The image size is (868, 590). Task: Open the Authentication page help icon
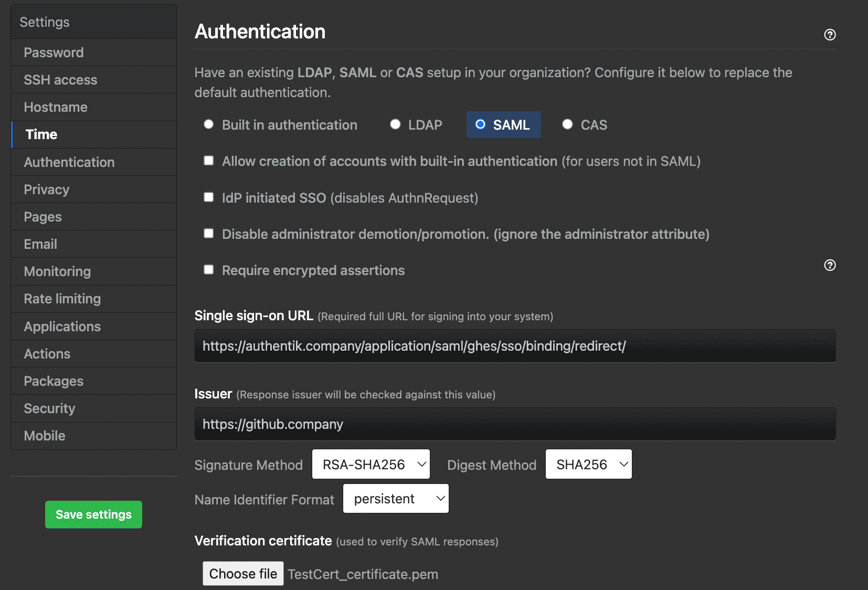click(830, 35)
